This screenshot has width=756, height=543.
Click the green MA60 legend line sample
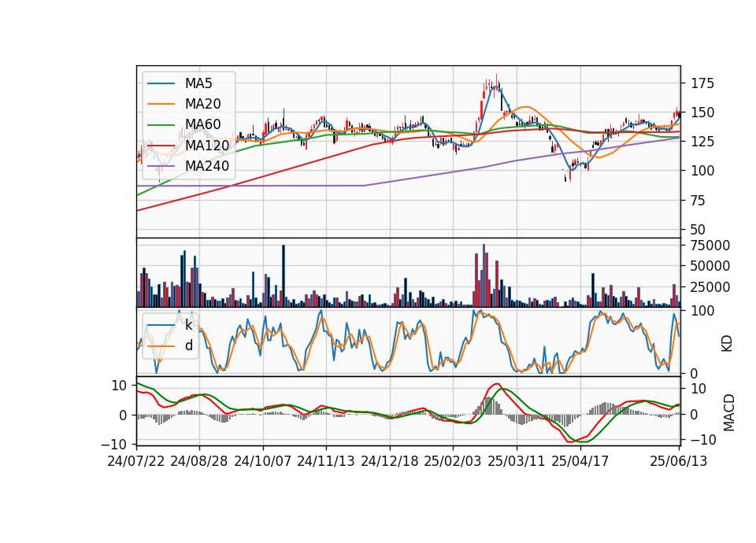coord(161,125)
